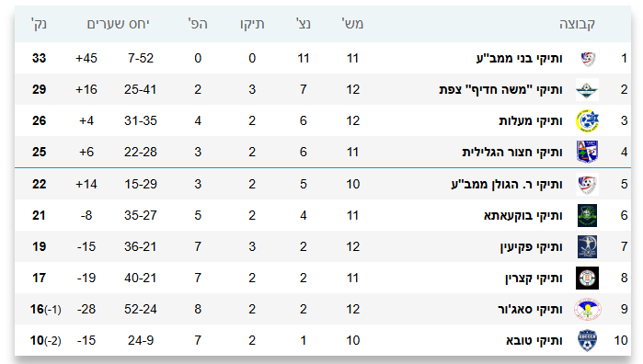Viewport: 643px width, 364px height.
Task: Click the ותיקי בני ממב"ע team logo
Action: coord(587,59)
